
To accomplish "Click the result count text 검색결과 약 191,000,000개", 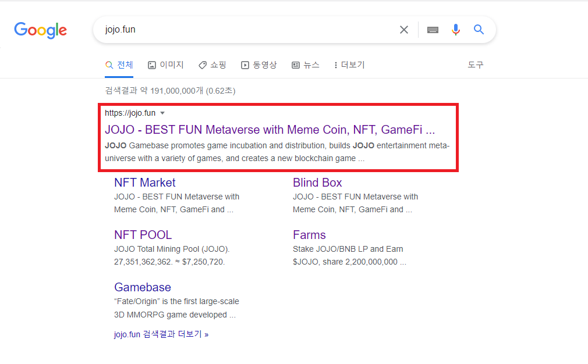I will point(170,91).
